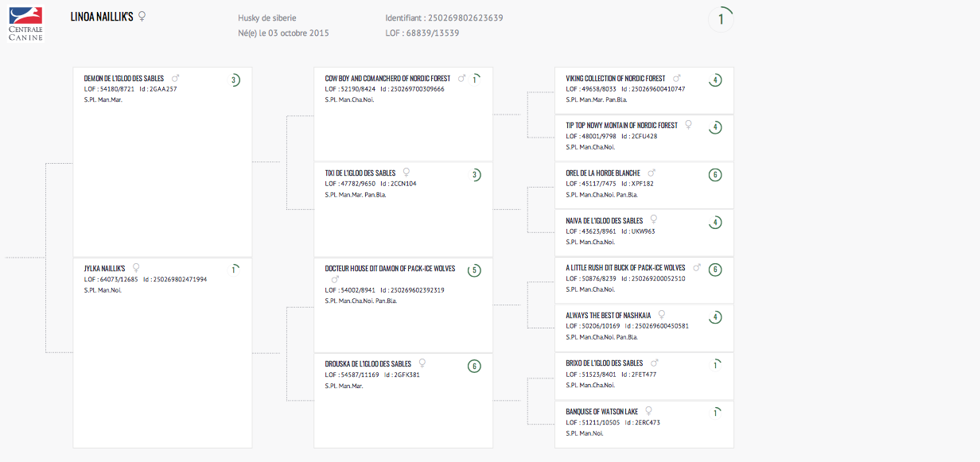Image resolution: width=980 pixels, height=462 pixels.
Task: Click female symbol next to Linoa Naillik's title
Action: click(x=142, y=17)
